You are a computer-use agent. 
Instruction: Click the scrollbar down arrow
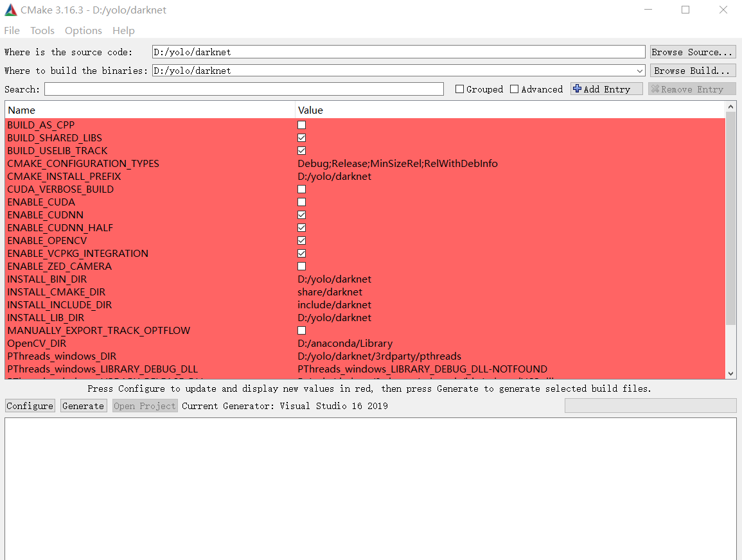click(731, 373)
